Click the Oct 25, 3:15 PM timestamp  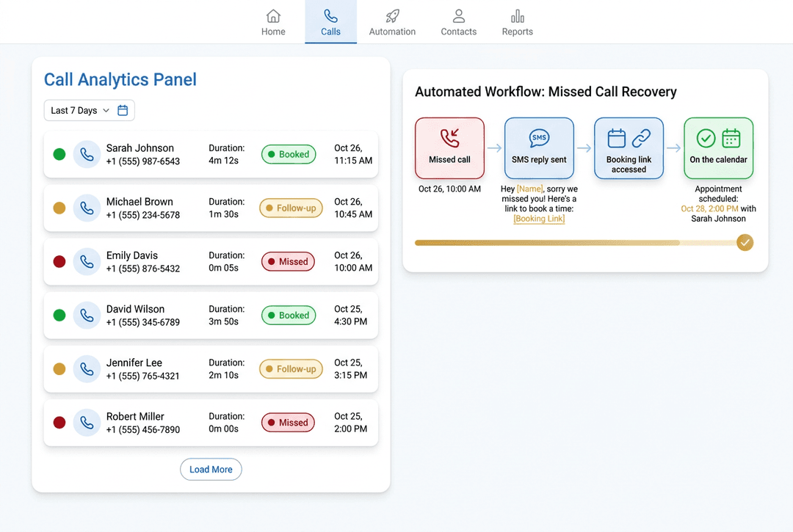pyautogui.click(x=350, y=369)
